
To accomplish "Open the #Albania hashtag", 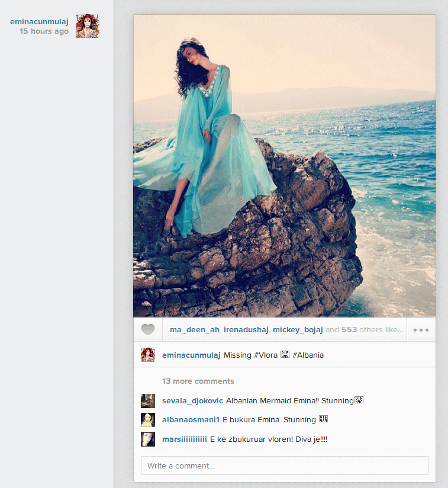I will [308, 355].
